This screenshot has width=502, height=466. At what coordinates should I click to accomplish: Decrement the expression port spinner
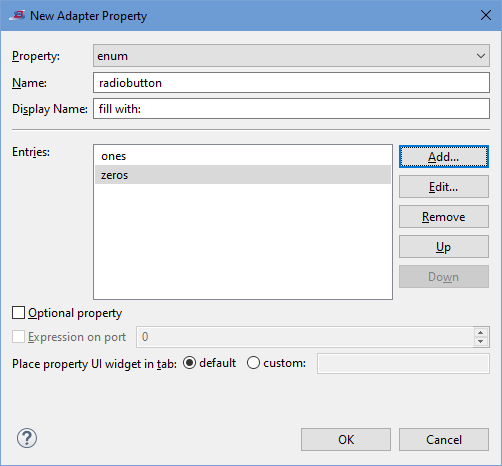click(x=480, y=341)
